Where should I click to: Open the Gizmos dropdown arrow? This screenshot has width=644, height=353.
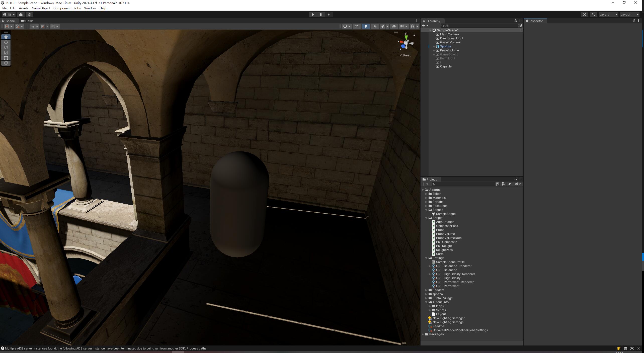(417, 26)
